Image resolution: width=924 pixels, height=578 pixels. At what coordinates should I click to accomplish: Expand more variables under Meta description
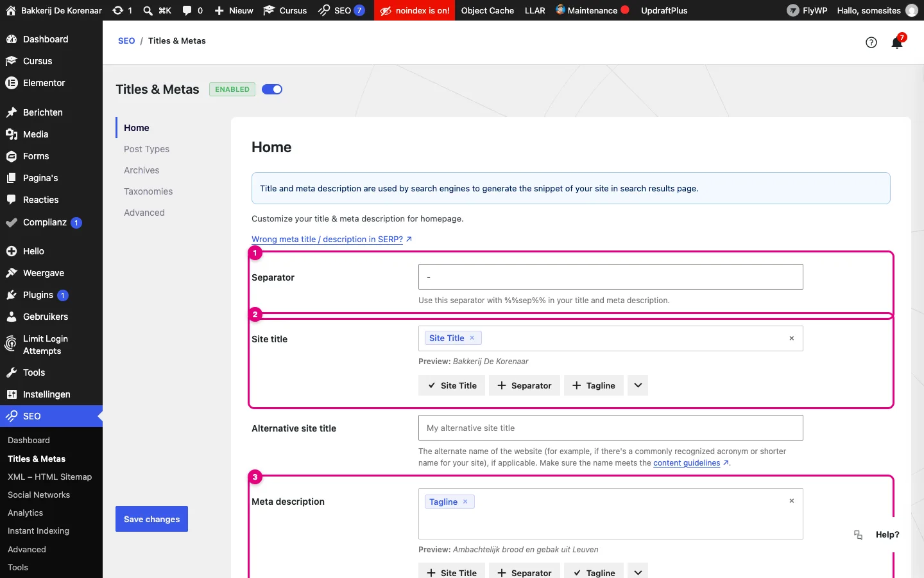pos(638,572)
